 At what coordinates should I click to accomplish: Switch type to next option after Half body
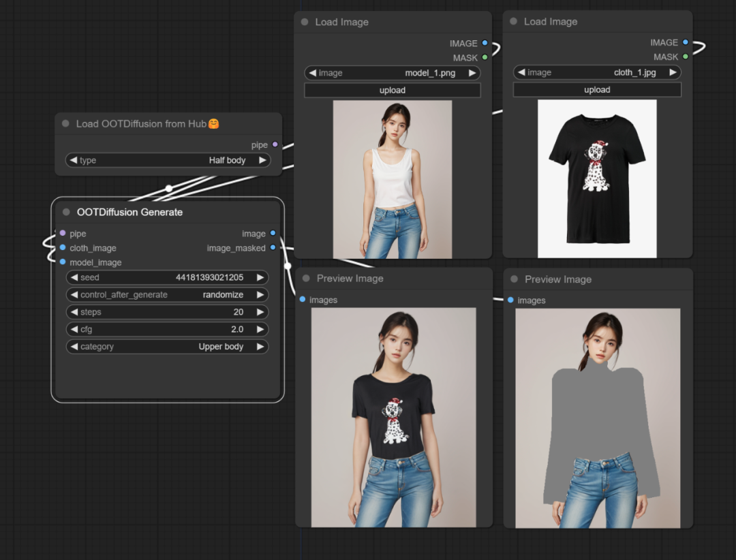click(262, 160)
